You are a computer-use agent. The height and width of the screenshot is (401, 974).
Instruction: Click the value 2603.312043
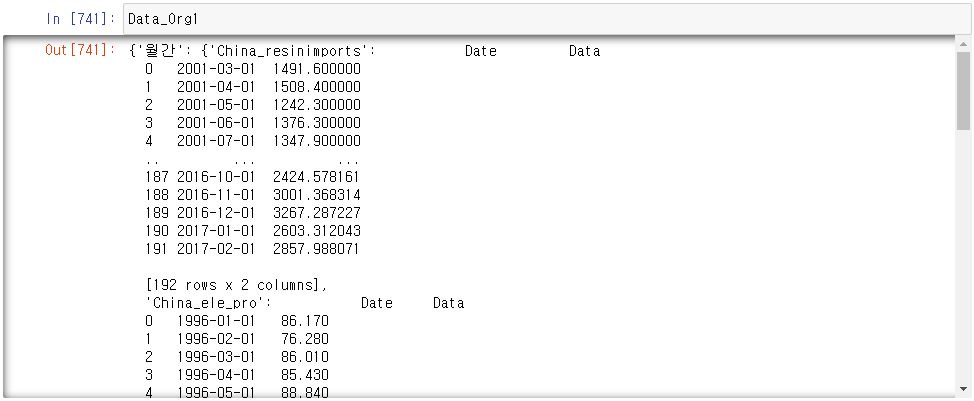(x=317, y=231)
